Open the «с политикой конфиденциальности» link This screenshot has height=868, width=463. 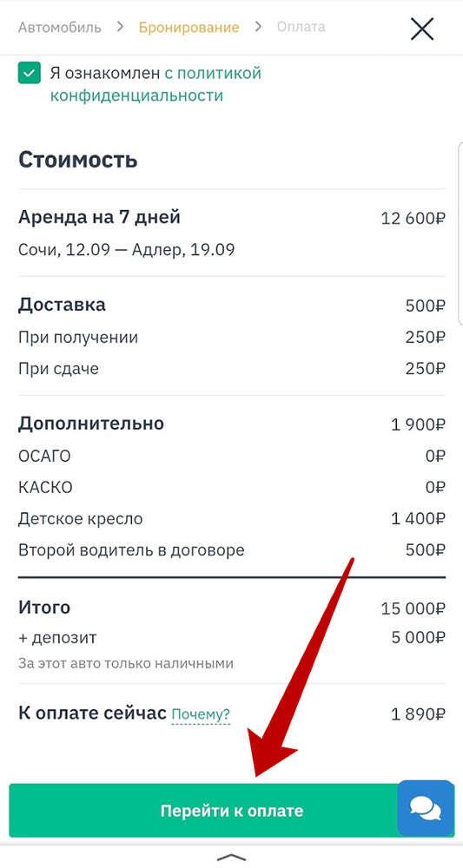[155, 84]
